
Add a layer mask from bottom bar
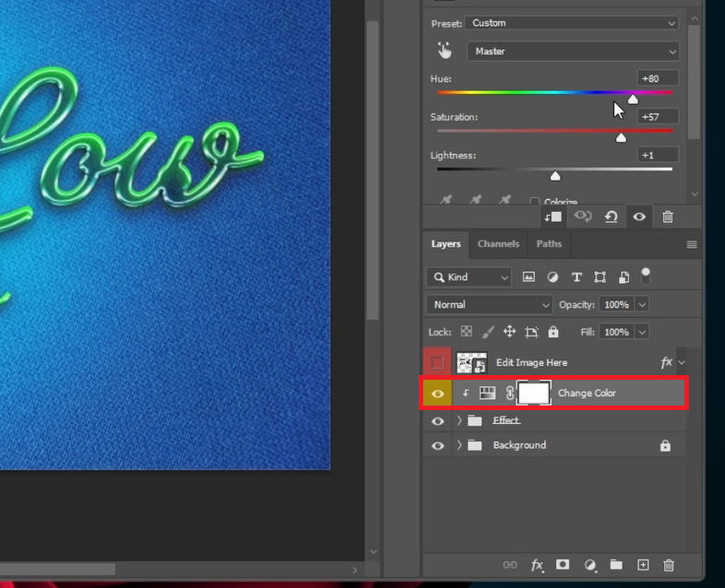click(x=562, y=565)
